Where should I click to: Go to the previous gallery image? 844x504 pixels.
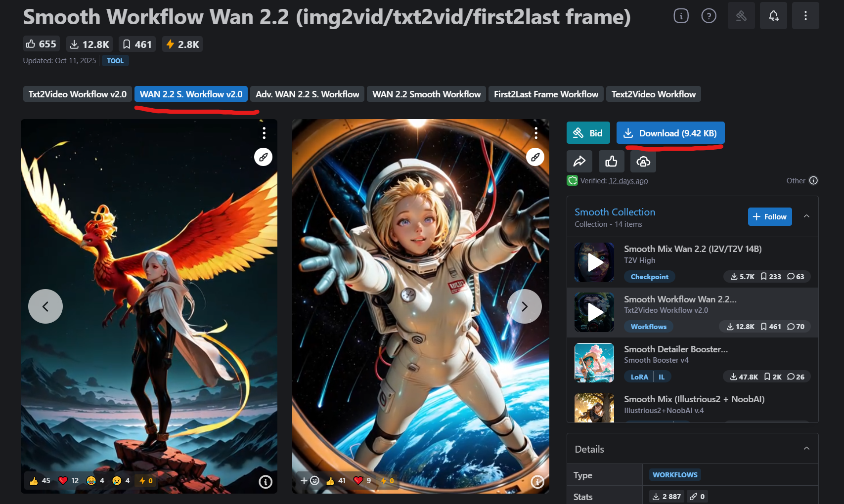[x=45, y=306]
